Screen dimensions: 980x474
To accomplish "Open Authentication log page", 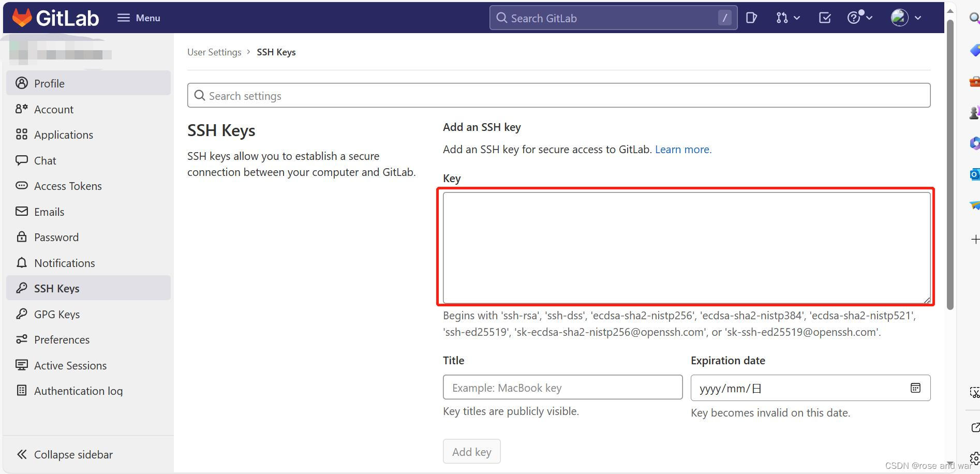I will click(x=88, y=390).
